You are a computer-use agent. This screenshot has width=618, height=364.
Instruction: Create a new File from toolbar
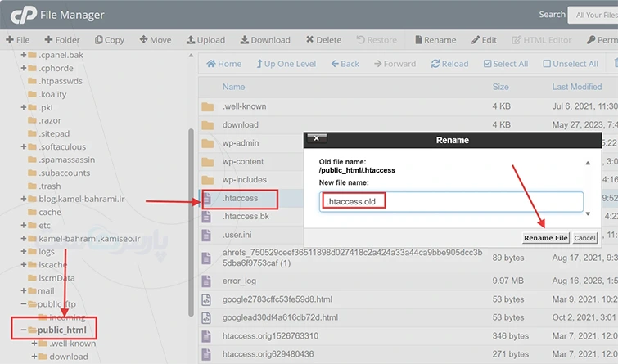point(18,40)
